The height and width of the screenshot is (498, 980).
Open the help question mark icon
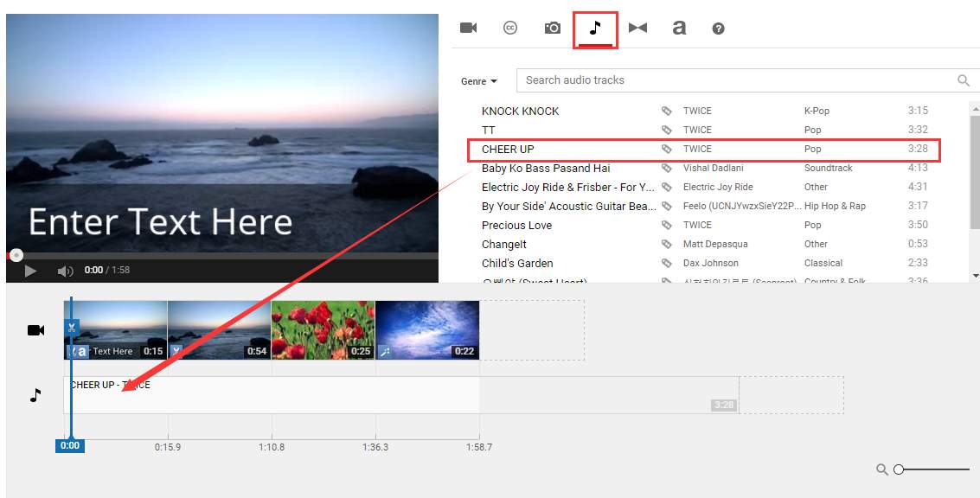point(718,29)
